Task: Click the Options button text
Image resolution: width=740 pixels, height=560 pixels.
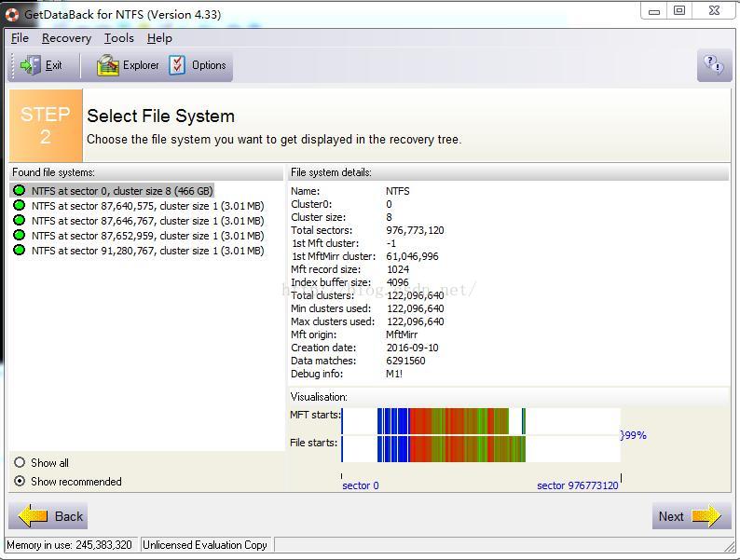Action: (209, 65)
